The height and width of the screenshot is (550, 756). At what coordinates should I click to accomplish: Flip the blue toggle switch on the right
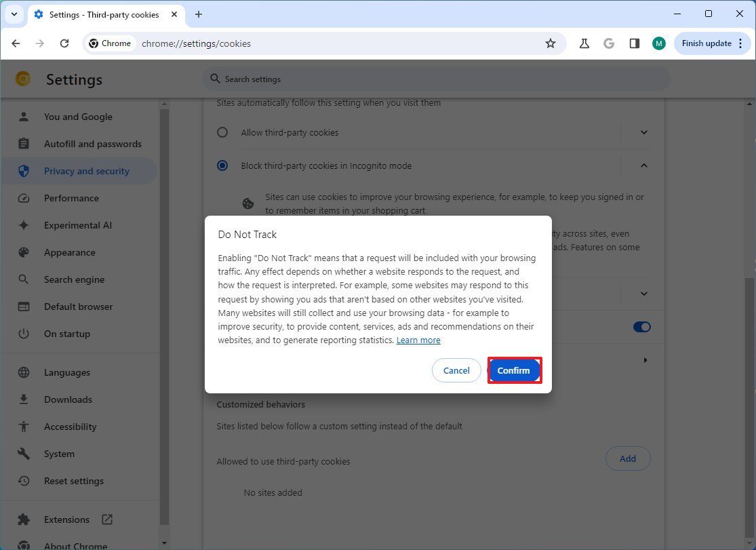tap(641, 326)
